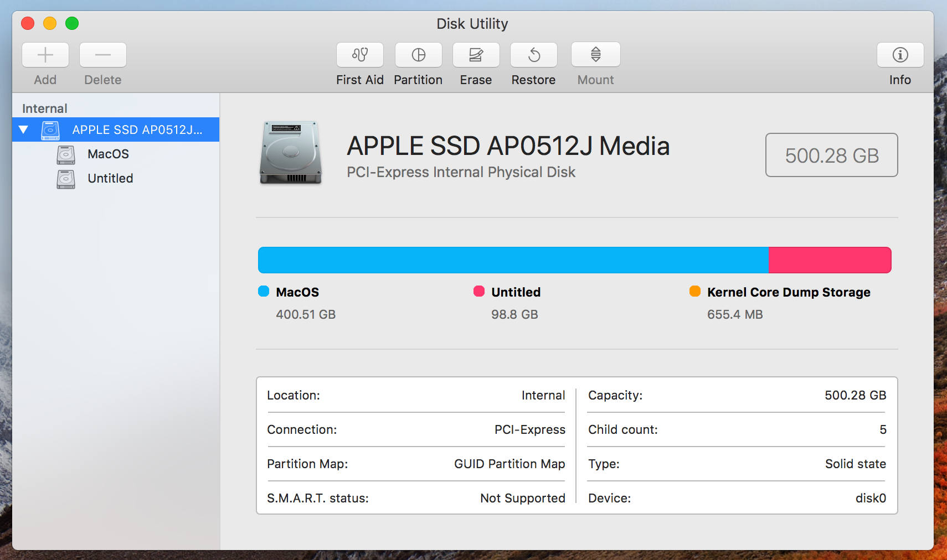Click the pink Untitled legend dot
The width and height of the screenshot is (947, 560).
coord(479,292)
